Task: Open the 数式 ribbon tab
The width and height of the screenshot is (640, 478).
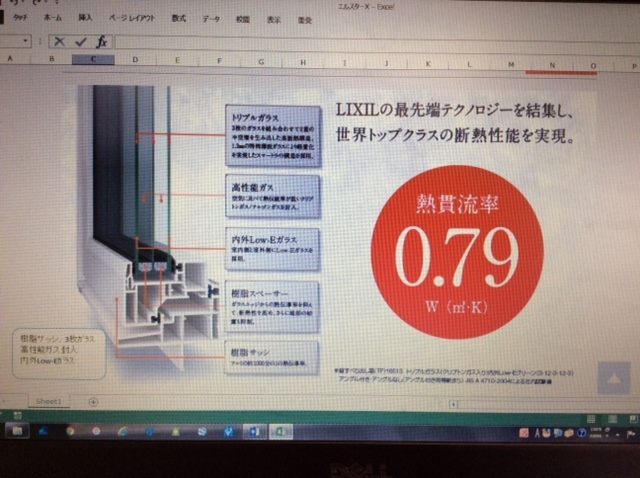Action: [179, 18]
